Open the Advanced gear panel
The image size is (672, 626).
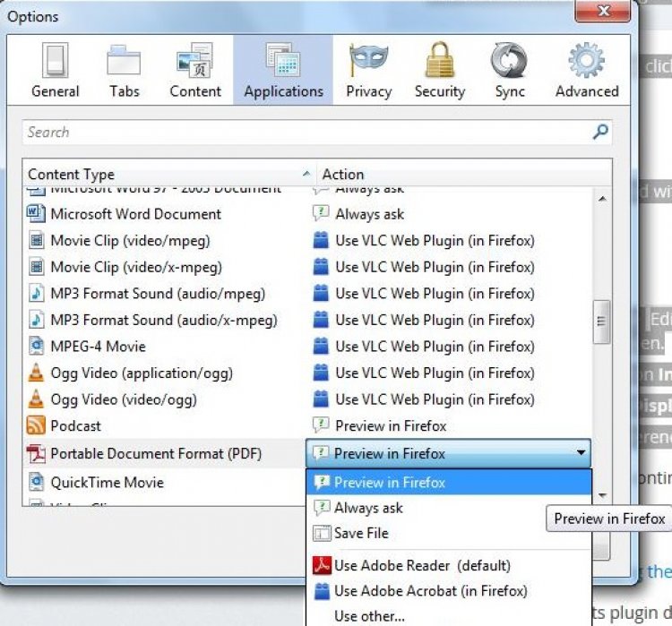pyautogui.click(x=586, y=71)
